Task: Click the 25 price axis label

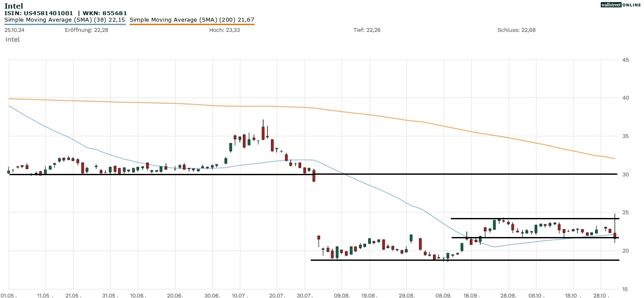Action: 625,212
